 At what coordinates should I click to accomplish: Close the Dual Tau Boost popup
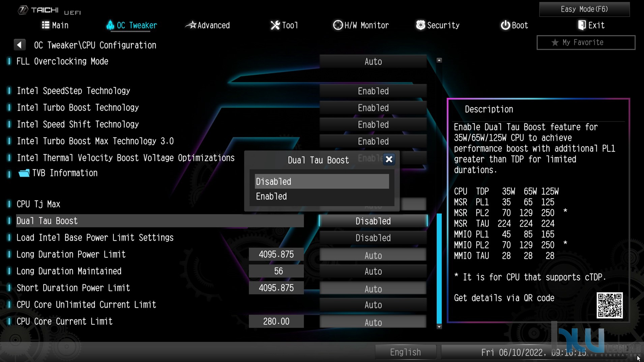point(389,159)
